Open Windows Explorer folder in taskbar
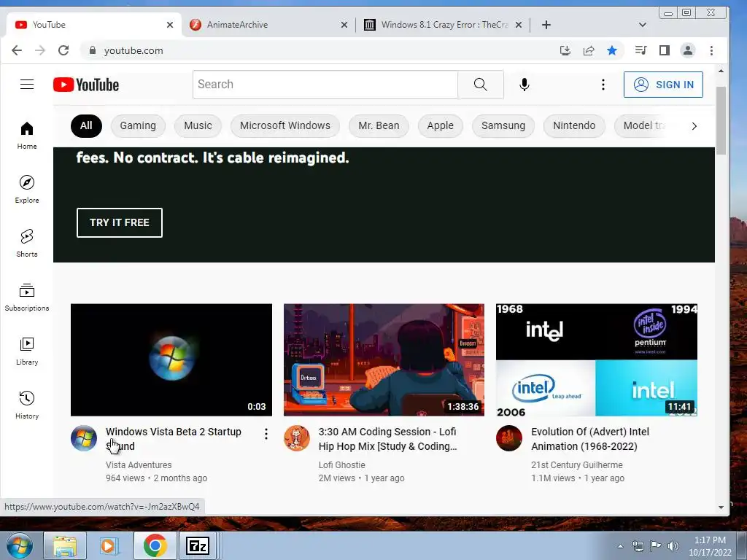 coord(65,545)
